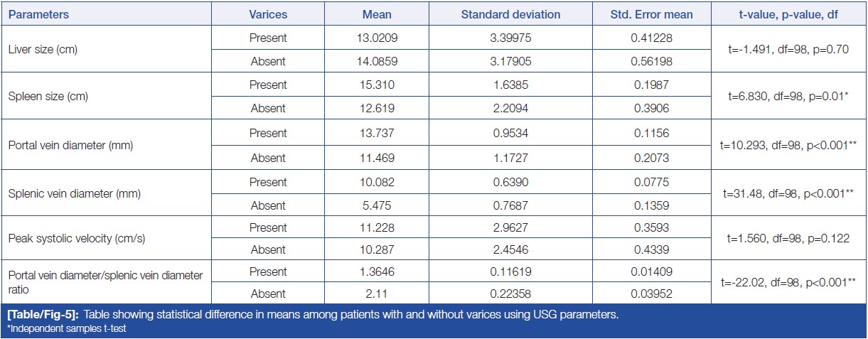This screenshot has width=868, height=339.
Task: Click the t=-22.02 result cell
Action: (789, 282)
